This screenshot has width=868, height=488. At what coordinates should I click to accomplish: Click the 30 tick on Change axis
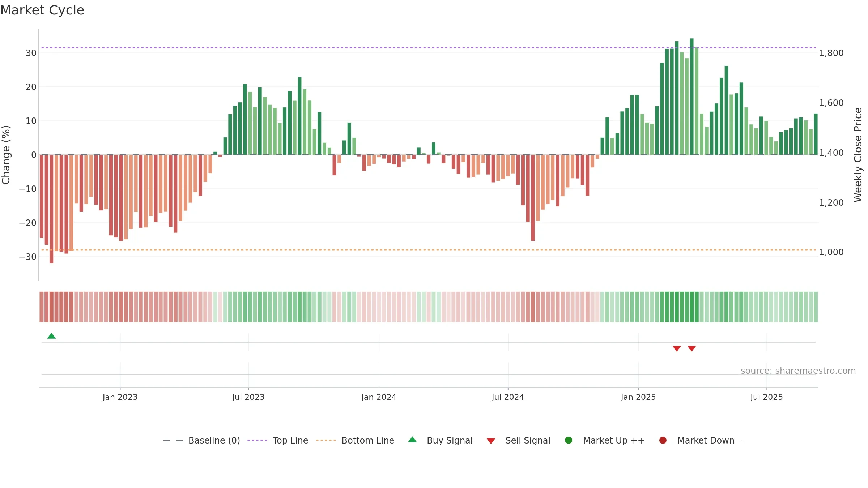(x=31, y=53)
